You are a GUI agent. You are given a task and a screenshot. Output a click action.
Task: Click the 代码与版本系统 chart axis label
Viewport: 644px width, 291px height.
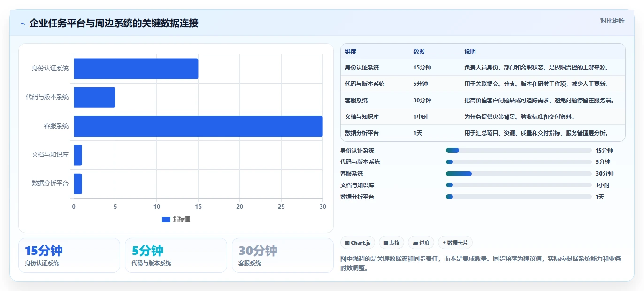[47, 97]
